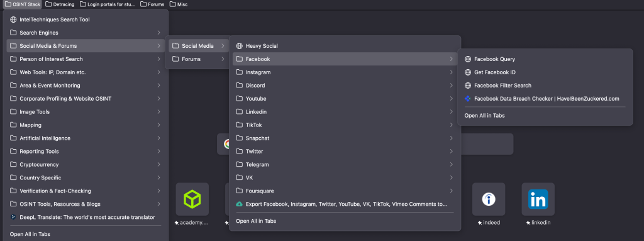Open the OSINT Stack bookmarks folder
This screenshot has width=644, height=241.
coord(23,4)
